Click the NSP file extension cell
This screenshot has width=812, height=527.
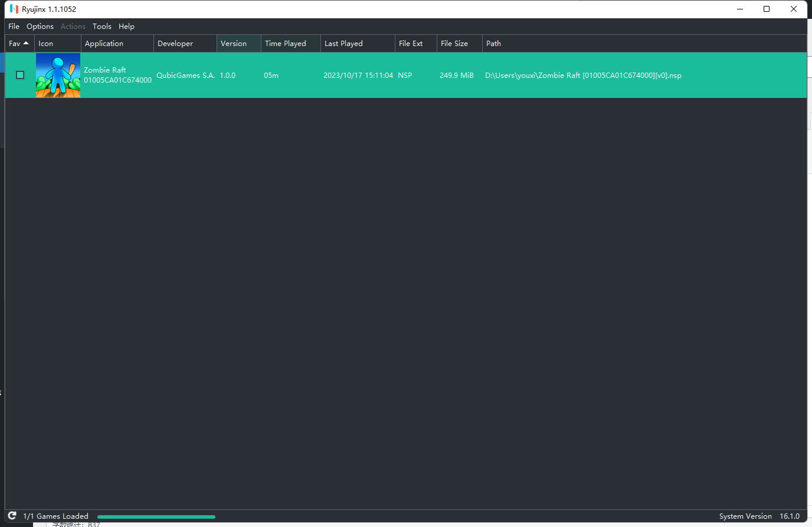405,76
